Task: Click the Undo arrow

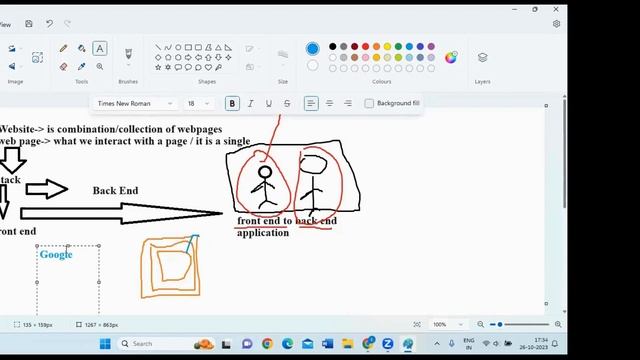Action: coord(49,24)
